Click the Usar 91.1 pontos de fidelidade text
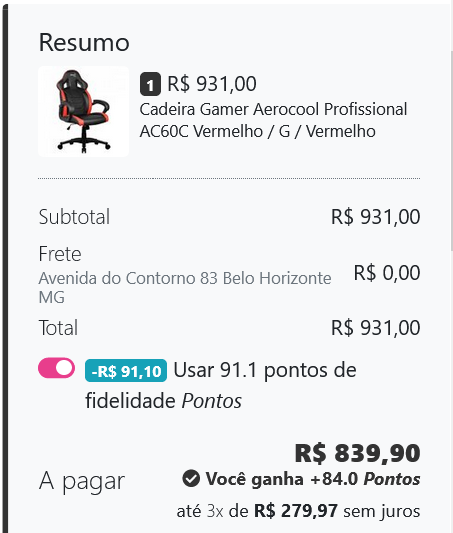 pyautogui.click(x=221, y=385)
